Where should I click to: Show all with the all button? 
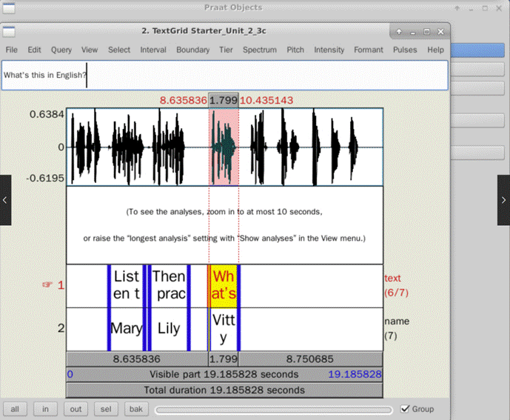click(x=15, y=409)
